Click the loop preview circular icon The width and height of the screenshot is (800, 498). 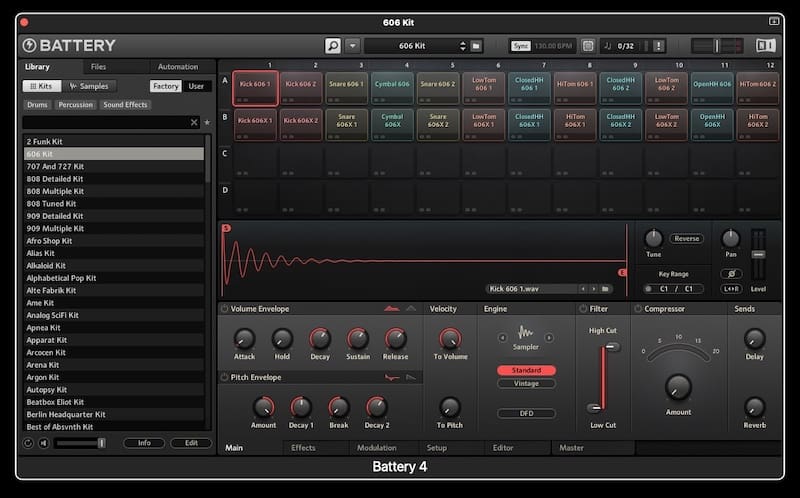click(x=28, y=443)
